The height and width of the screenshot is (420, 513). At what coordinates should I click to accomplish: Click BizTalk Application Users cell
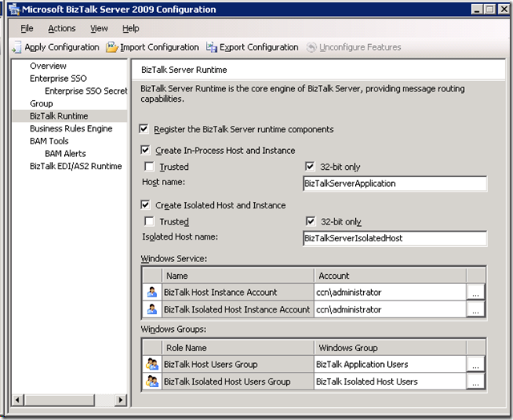[390, 364]
